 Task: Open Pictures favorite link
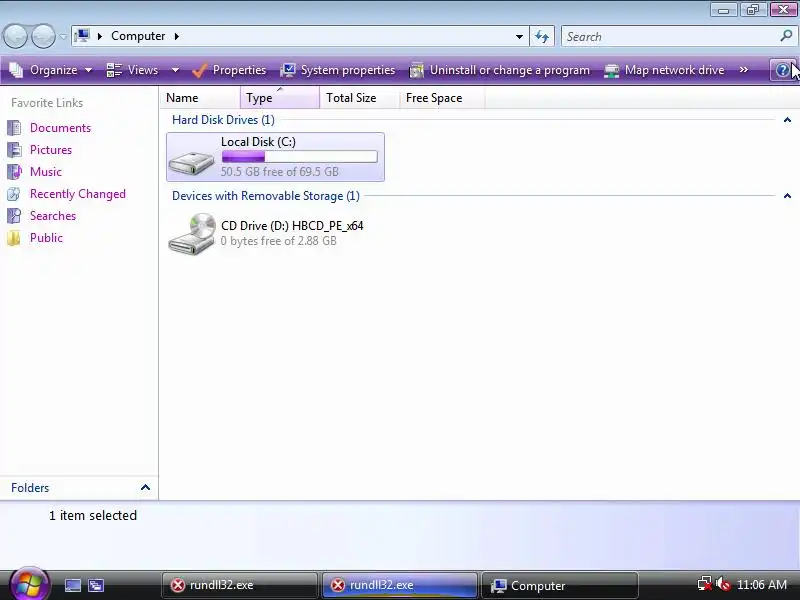pyautogui.click(x=51, y=150)
